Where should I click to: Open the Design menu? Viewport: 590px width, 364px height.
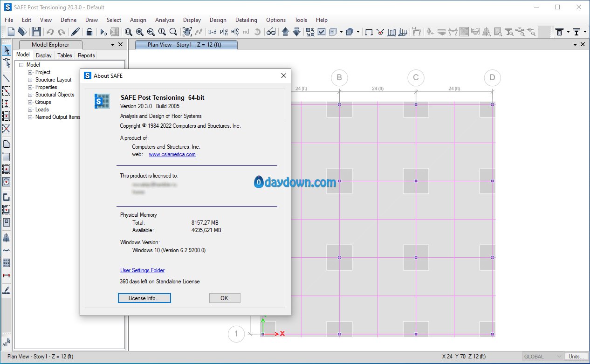tap(218, 20)
